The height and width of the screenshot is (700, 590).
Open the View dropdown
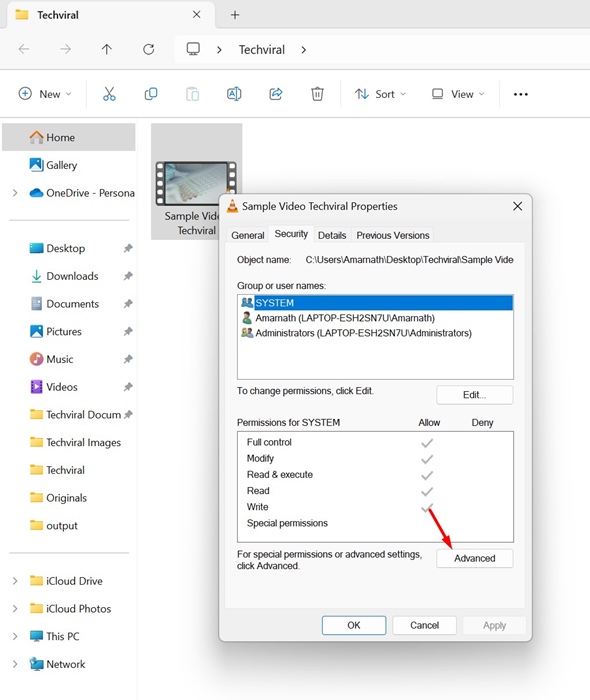click(458, 94)
